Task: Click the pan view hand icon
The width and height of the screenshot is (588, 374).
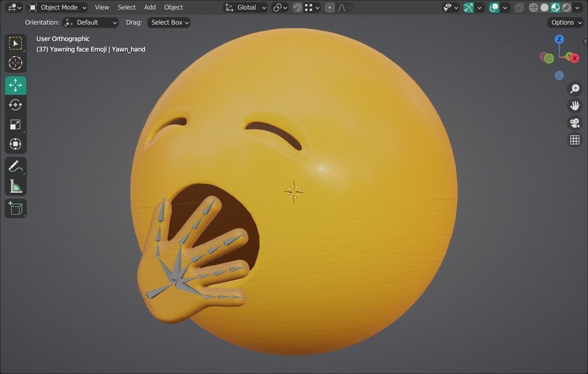Action: [x=575, y=106]
